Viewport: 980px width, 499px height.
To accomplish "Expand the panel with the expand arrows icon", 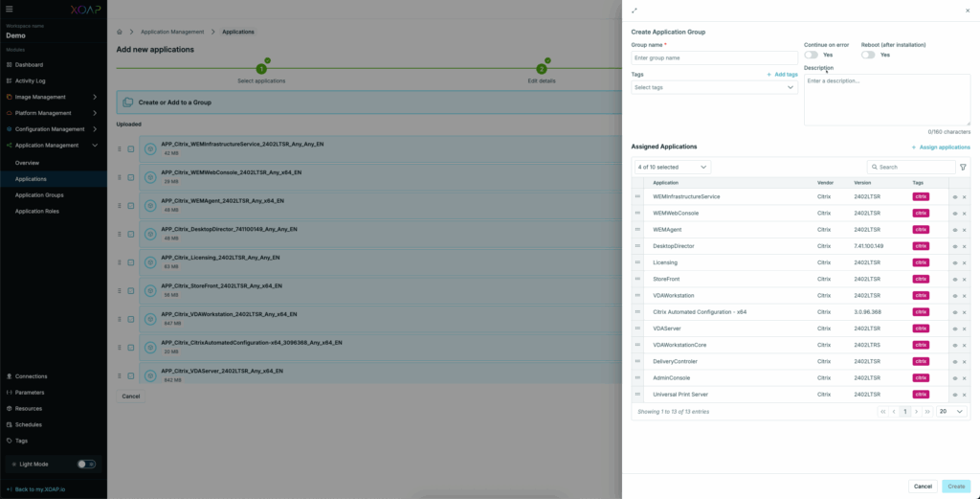I will (x=635, y=10).
